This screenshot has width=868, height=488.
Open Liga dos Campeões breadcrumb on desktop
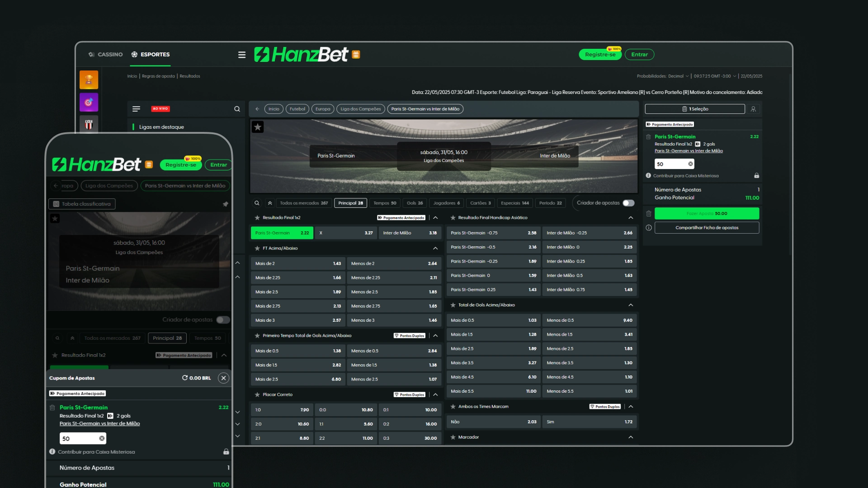click(360, 109)
